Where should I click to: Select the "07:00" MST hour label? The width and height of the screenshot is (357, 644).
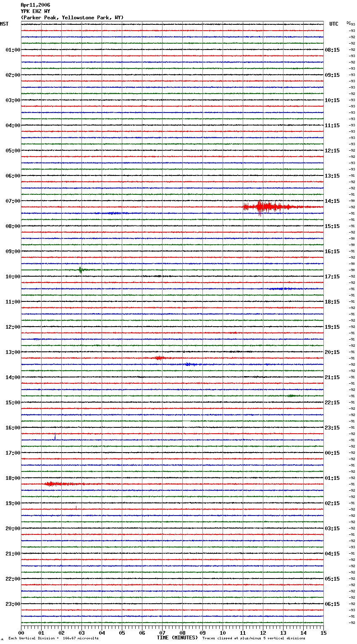tap(13, 201)
